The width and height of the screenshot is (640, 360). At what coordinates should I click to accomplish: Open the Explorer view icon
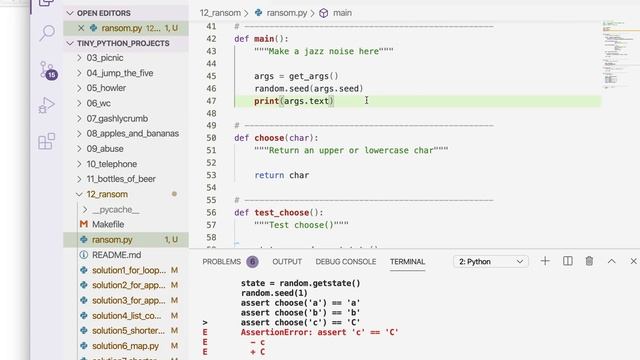pyautogui.click(x=47, y=3)
